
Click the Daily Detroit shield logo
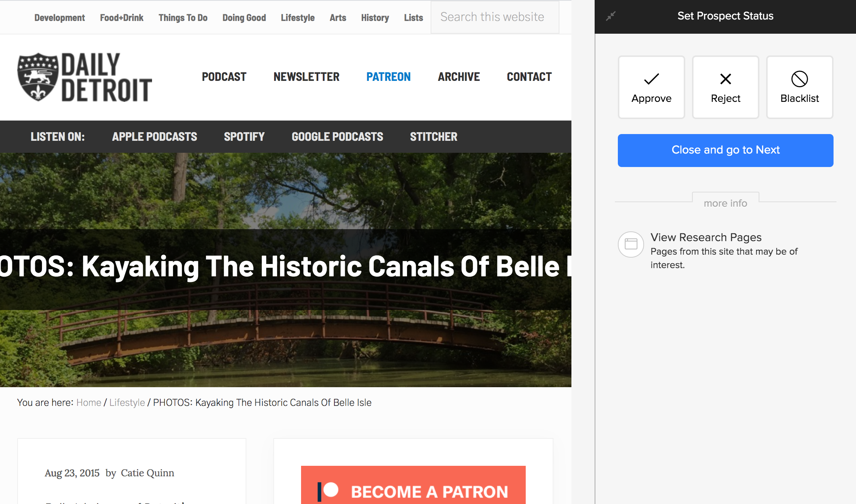[x=38, y=77]
